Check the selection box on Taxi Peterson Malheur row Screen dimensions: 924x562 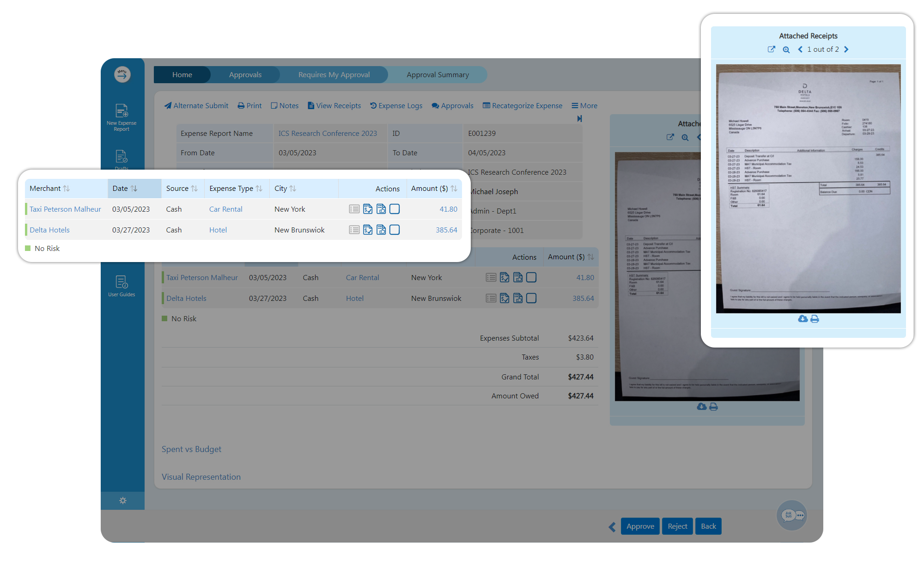pyautogui.click(x=395, y=209)
